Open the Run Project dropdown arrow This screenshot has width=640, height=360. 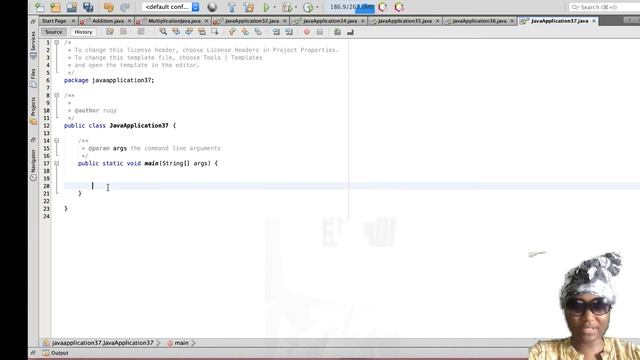click(274, 7)
